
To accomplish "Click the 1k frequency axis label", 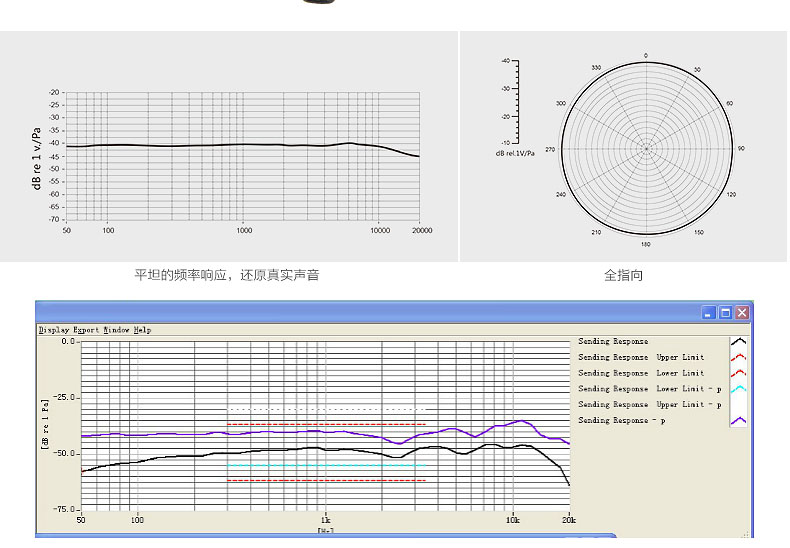I will pyautogui.click(x=325, y=521).
